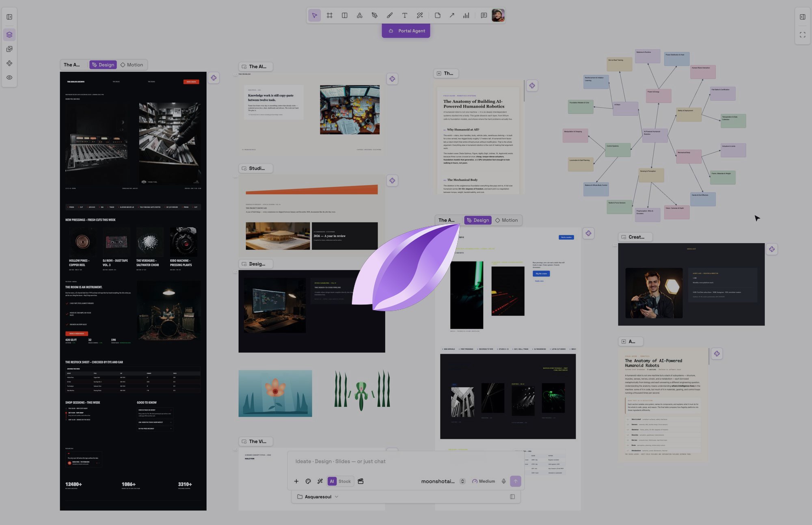Enter fullscreen mode using the expand icon
The image size is (812, 525).
[x=803, y=35]
